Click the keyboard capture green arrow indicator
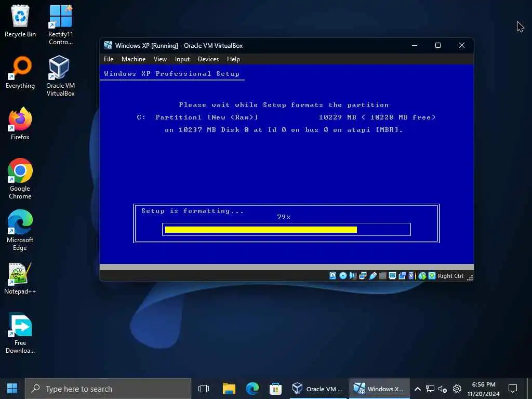Viewport: 532px width, 399px height. (x=432, y=276)
